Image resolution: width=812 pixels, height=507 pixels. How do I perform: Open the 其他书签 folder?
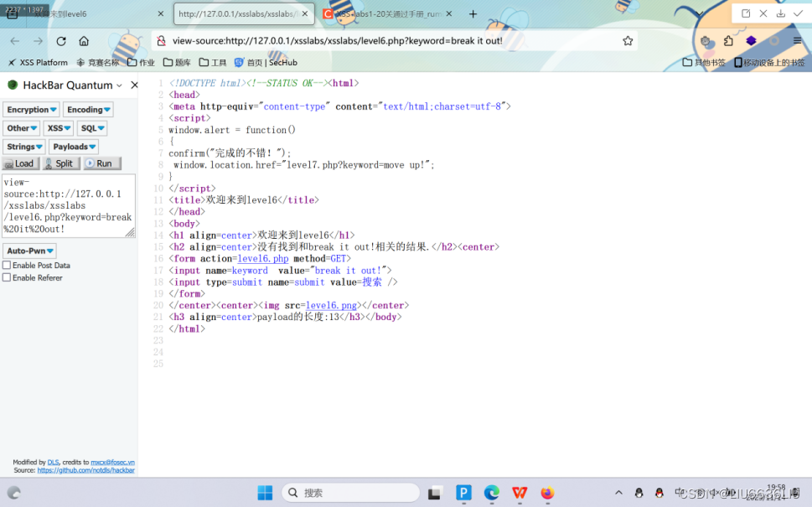click(704, 63)
